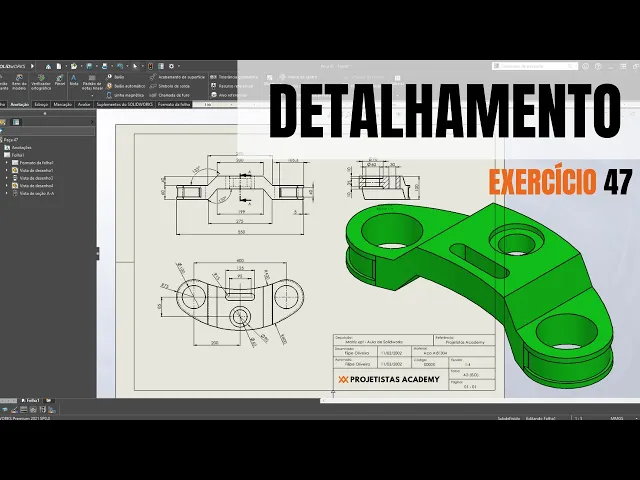Insert a Balão annotation
This screenshot has height=480, width=640.
click(116, 77)
